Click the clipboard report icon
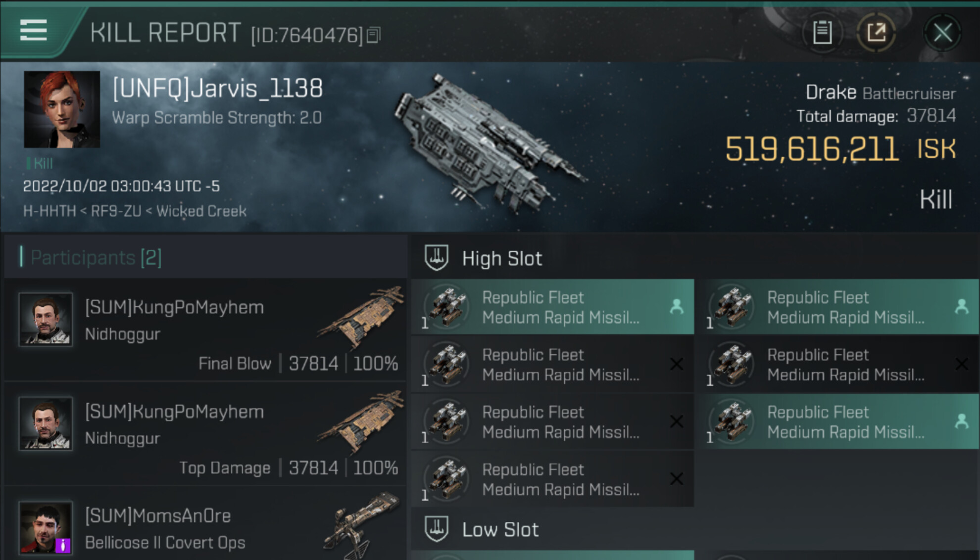980x560 pixels. click(822, 33)
